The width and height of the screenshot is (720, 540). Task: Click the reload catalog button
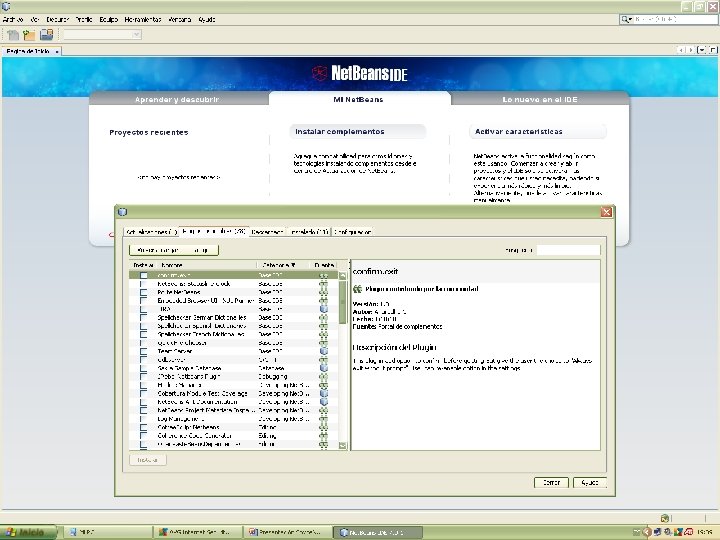[x=174, y=250]
